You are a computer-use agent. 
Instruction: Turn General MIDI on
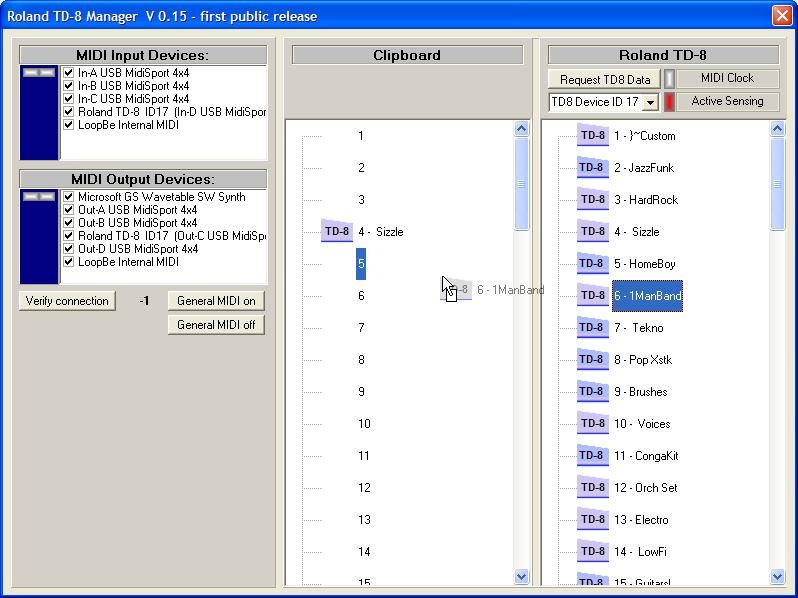click(x=216, y=301)
